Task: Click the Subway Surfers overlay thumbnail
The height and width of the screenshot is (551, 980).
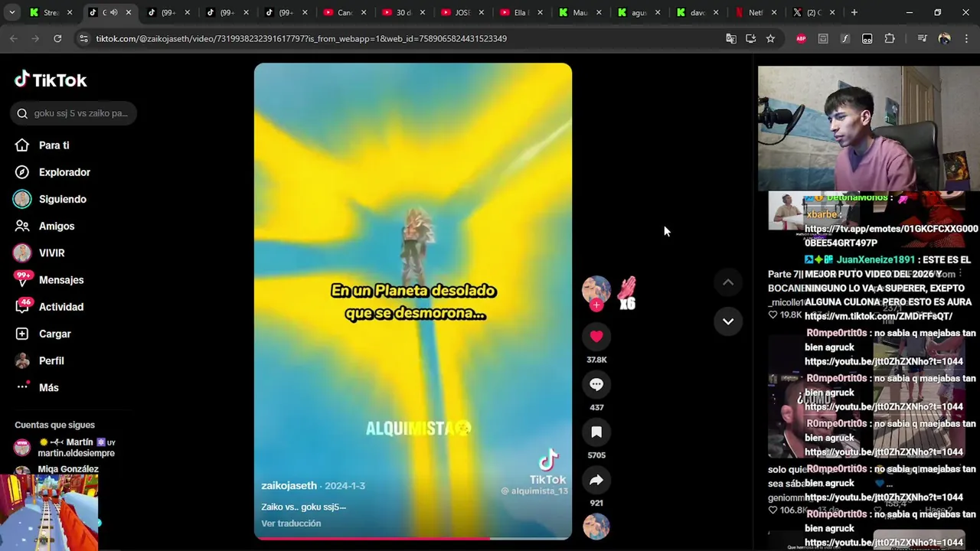Action: [49, 512]
